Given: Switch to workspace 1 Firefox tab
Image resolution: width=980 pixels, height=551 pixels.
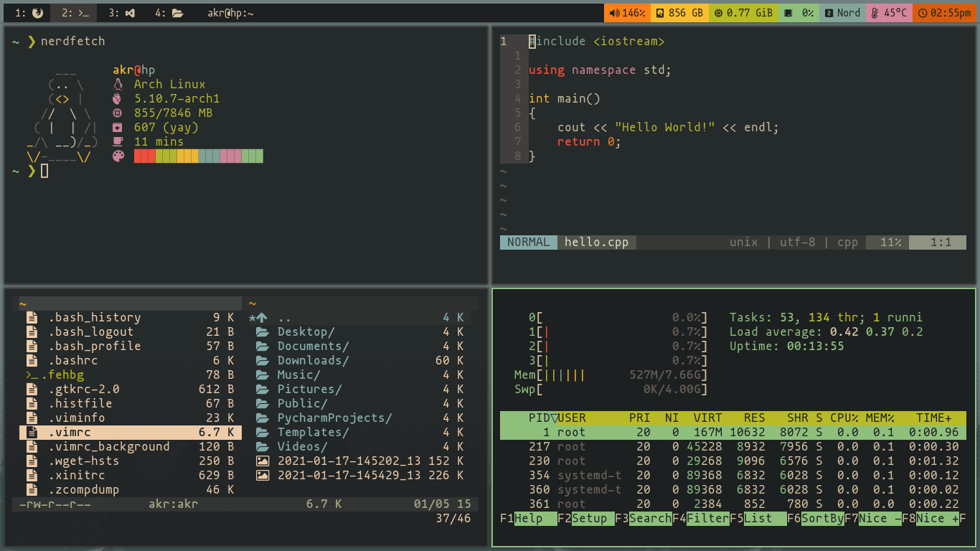Looking at the screenshot, I should click(x=28, y=13).
